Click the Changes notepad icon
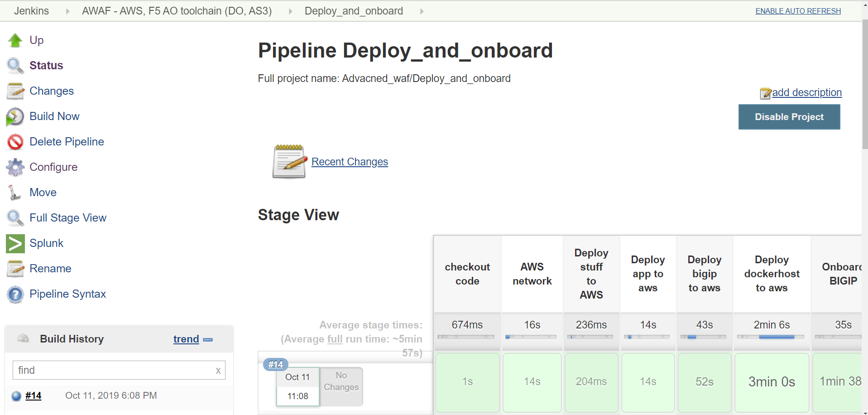The image size is (868, 415). (15, 91)
